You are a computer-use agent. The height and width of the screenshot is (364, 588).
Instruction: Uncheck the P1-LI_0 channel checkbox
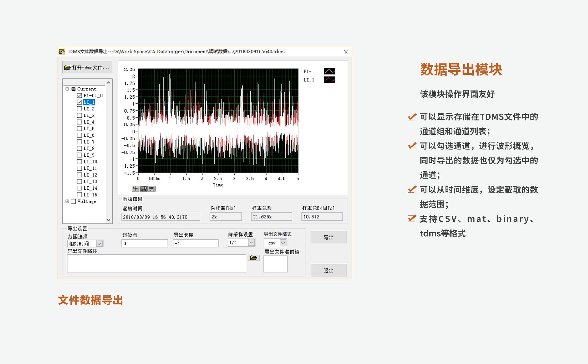[79, 96]
